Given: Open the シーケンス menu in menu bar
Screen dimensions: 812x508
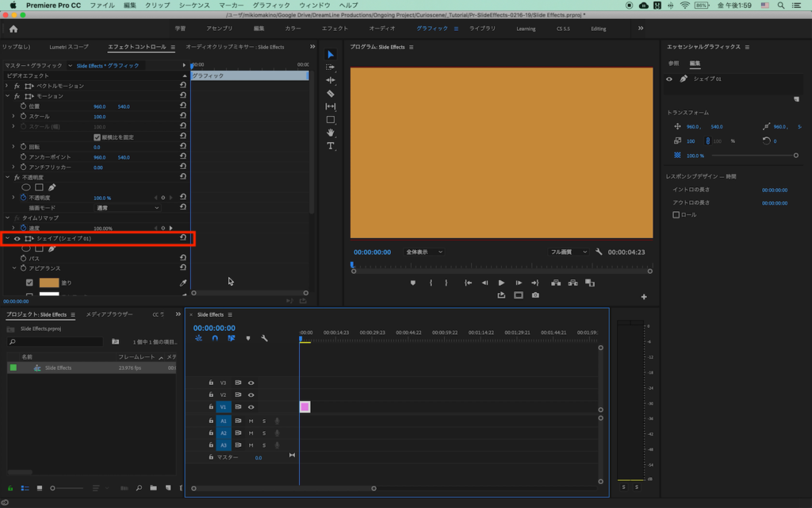Looking at the screenshot, I should click(193, 5).
